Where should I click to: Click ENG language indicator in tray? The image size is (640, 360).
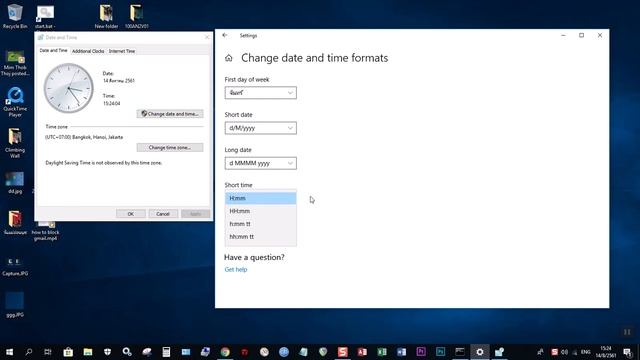tap(585, 352)
